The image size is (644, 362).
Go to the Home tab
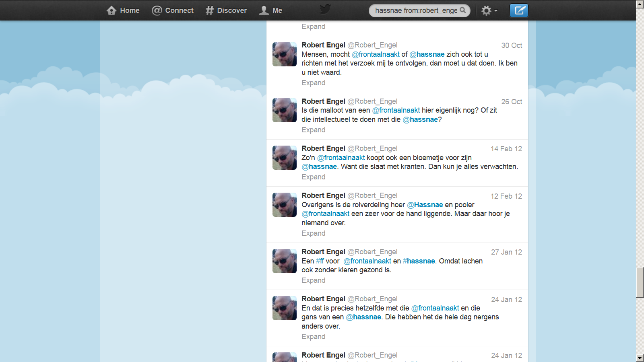[123, 10]
